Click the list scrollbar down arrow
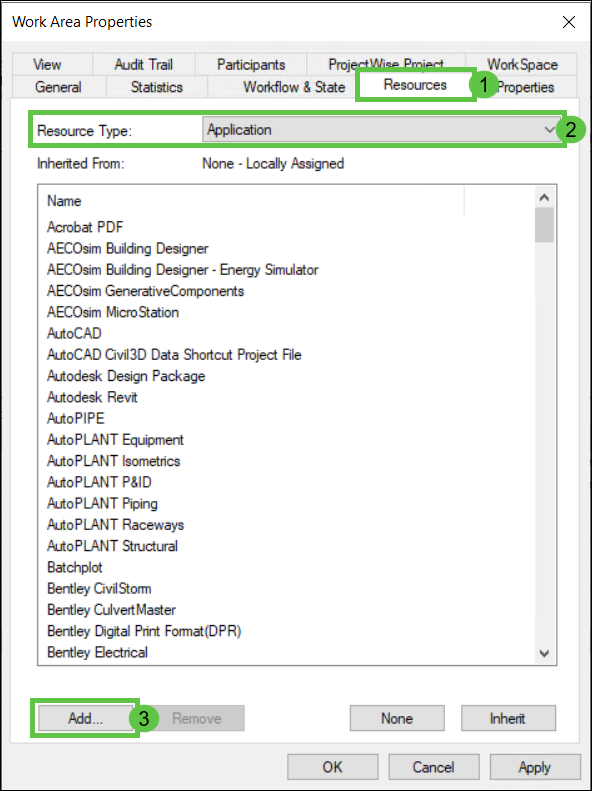The height and width of the screenshot is (791, 592). coord(544,653)
